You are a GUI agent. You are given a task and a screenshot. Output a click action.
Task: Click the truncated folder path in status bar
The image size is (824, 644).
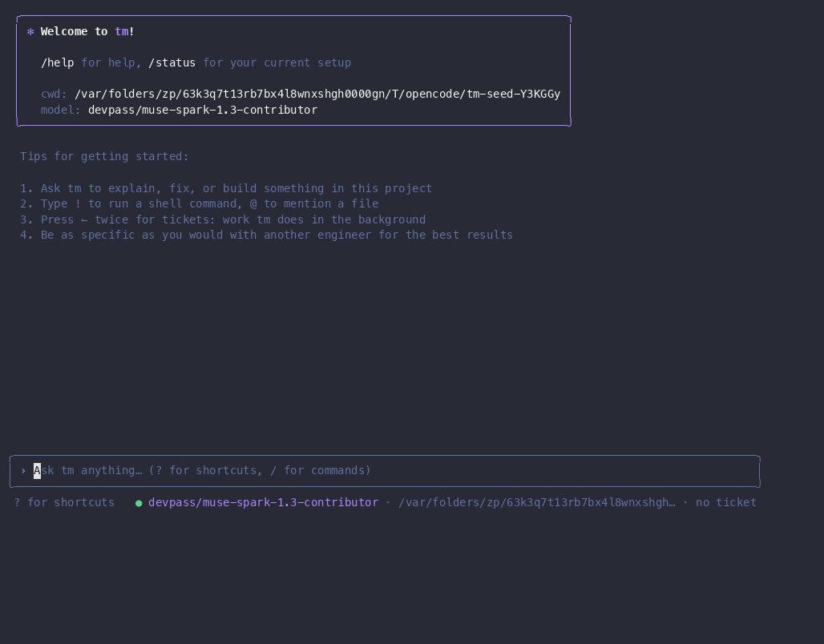click(x=536, y=503)
